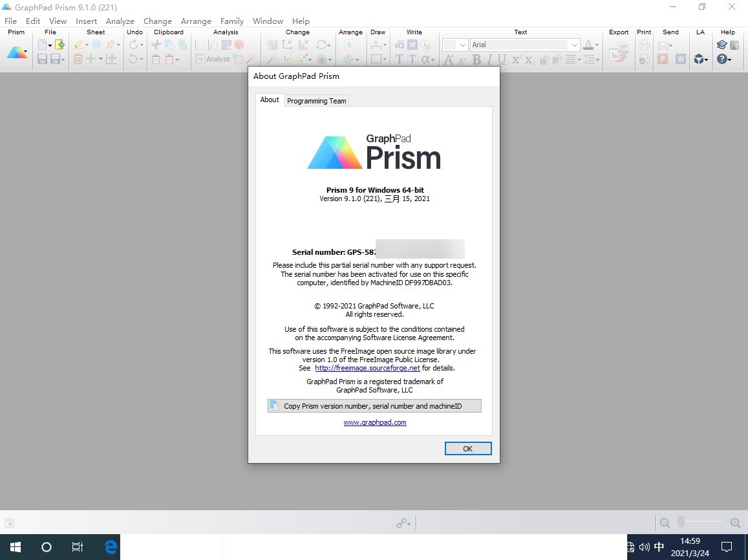Screen dimensions: 748x560
Task: Open Task View in the taskbar
Action: (78, 547)
